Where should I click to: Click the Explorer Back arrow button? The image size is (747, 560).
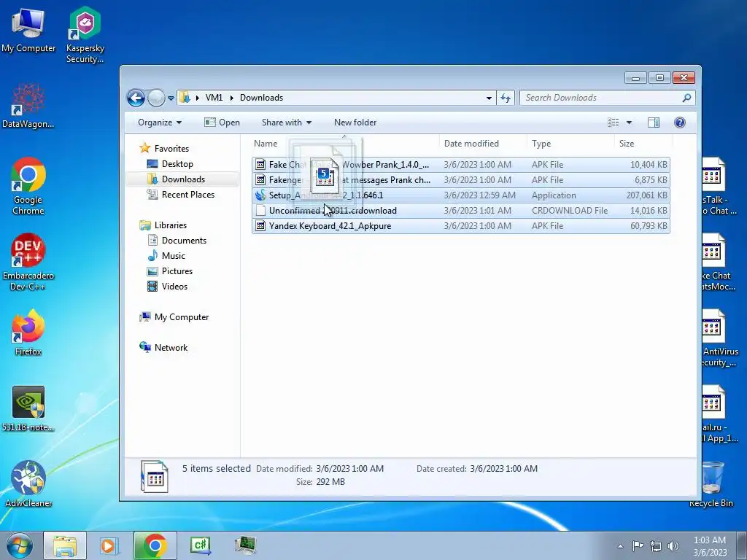[136, 98]
